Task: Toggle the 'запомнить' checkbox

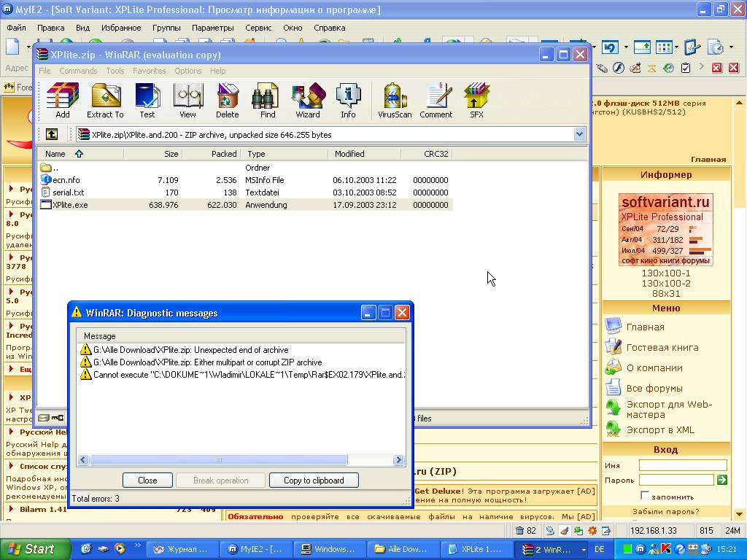Action: click(645, 496)
